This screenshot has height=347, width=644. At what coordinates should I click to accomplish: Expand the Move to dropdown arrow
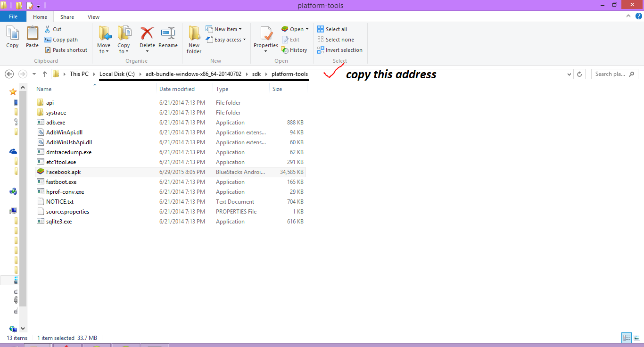[104, 51]
